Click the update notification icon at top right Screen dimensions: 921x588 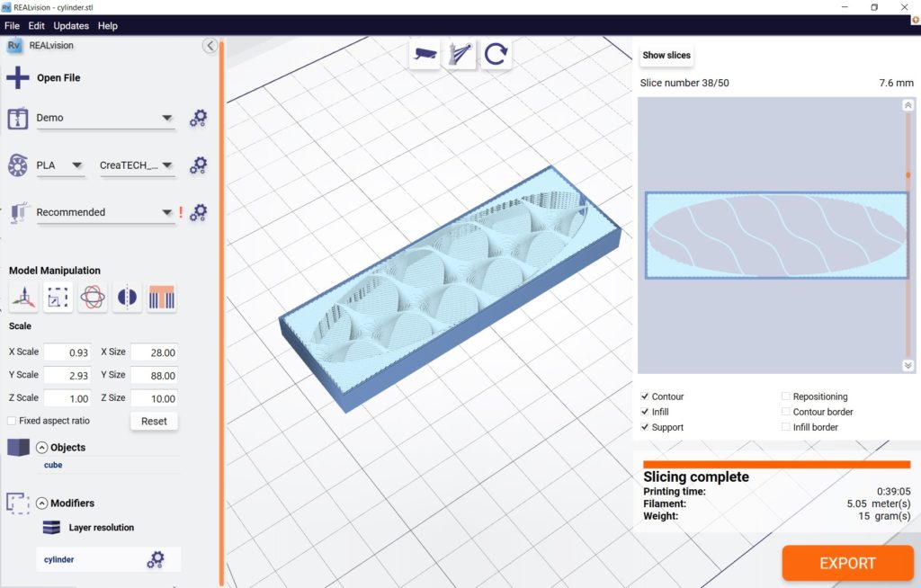[915, 20]
